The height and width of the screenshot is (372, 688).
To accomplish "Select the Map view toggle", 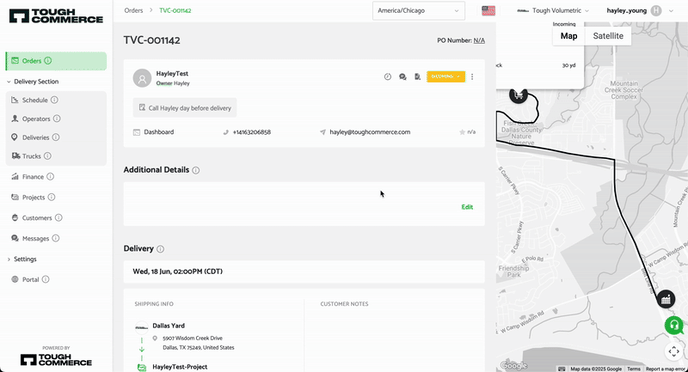I will coord(569,36).
